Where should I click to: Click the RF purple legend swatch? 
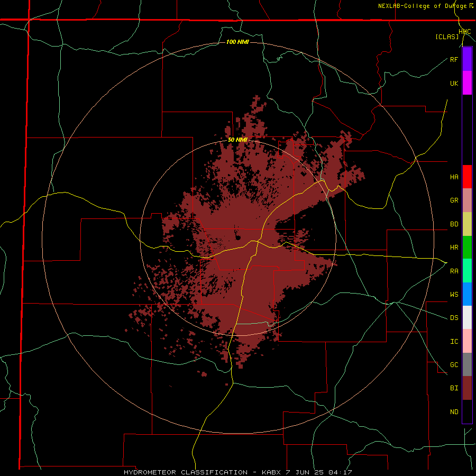(467, 59)
